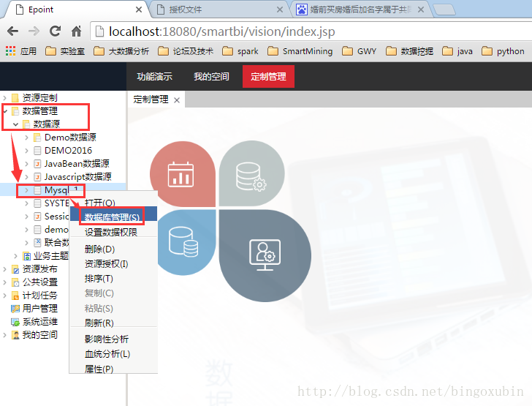Click the 系统运维 icon in tree

[x=15, y=322]
